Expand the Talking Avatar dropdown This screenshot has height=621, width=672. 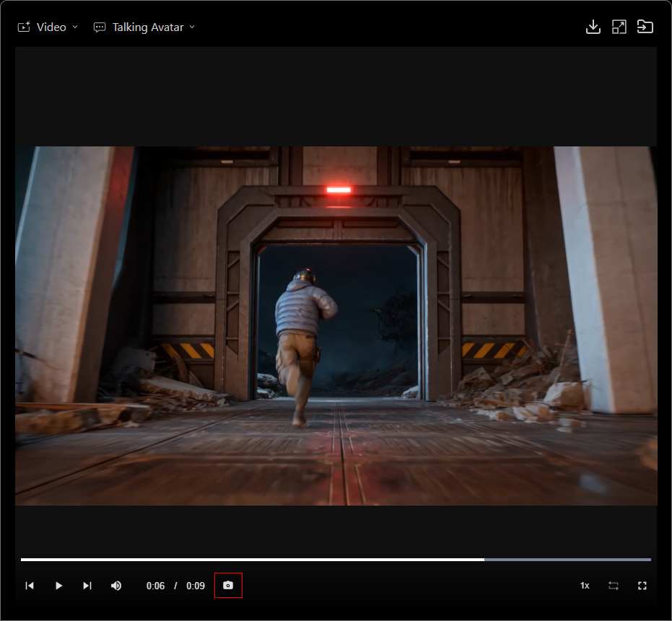[x=144, y=27]
